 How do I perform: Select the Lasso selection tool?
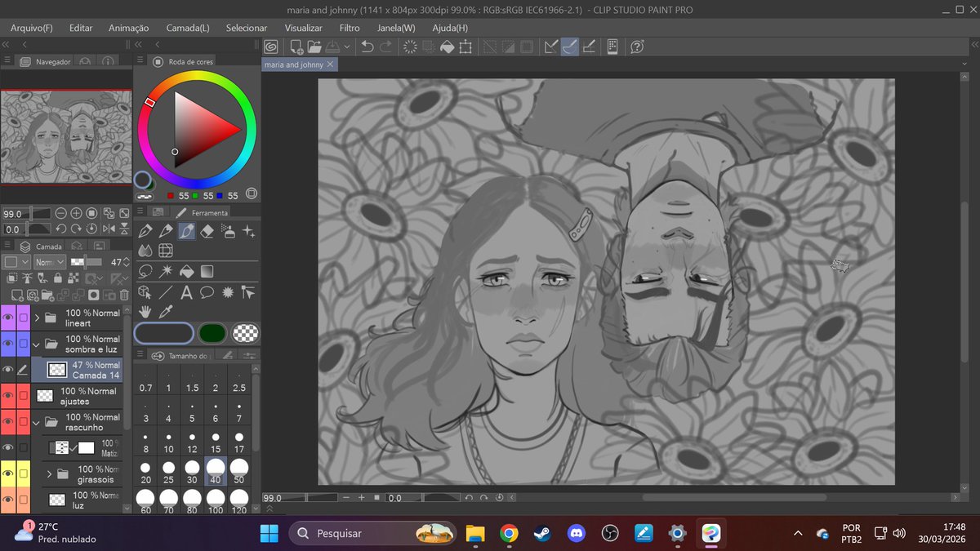145,271
